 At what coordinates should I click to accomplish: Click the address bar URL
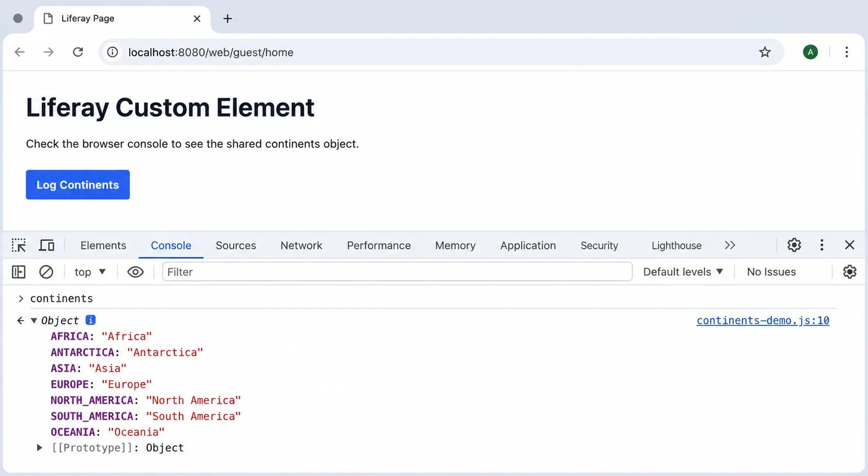[211, 52]
